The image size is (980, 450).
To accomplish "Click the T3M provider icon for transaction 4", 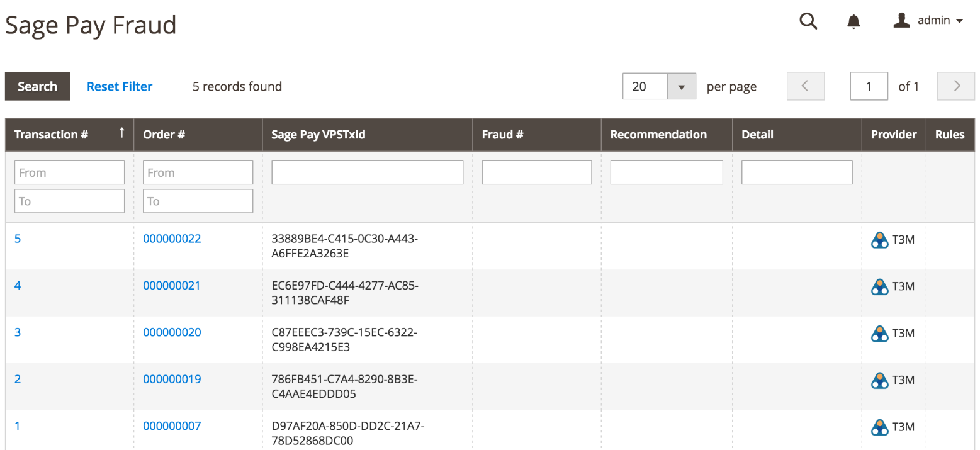I will click(x=879, y=286).
